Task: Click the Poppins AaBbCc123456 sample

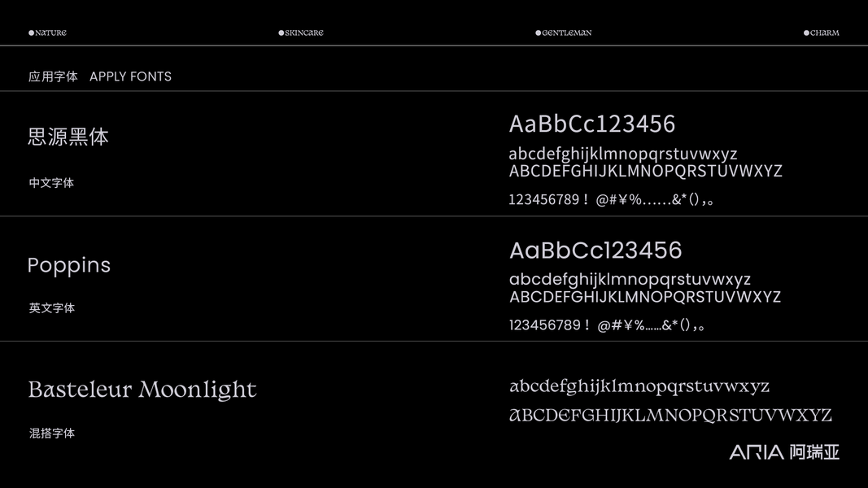Action: [x=595, y=250]
